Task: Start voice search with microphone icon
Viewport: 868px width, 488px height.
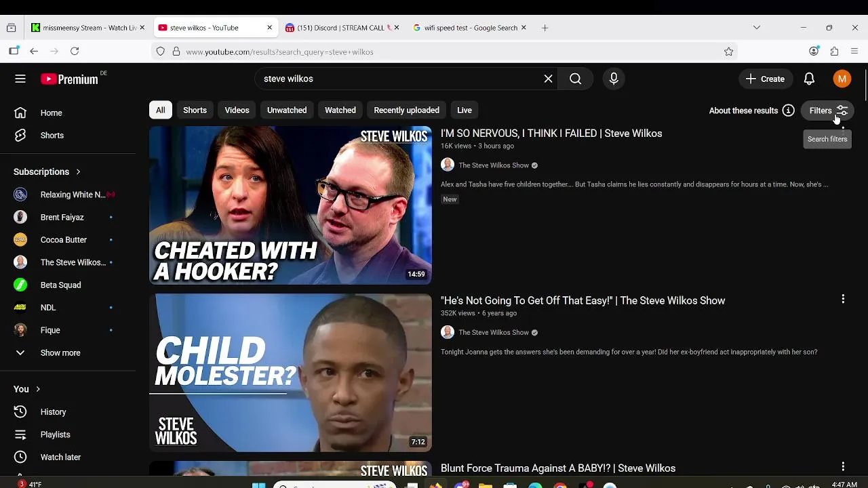Action: pyautogui.click(x=614, y=79)
